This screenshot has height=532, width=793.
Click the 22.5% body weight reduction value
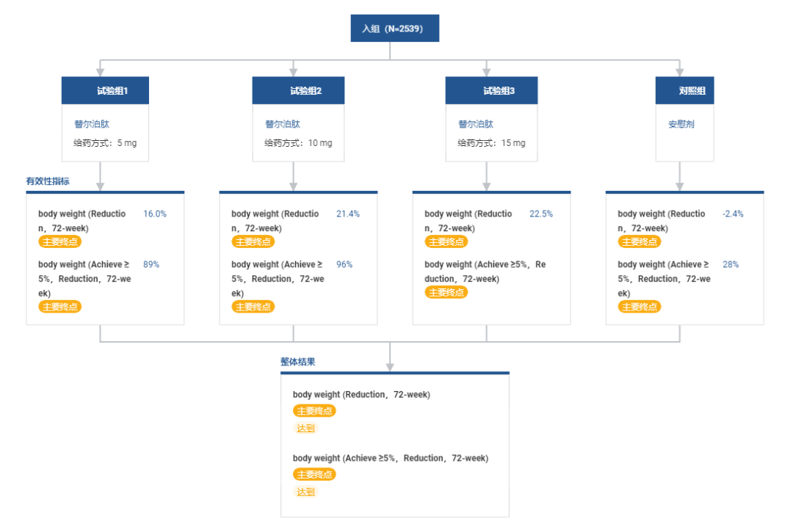[541, 214]
